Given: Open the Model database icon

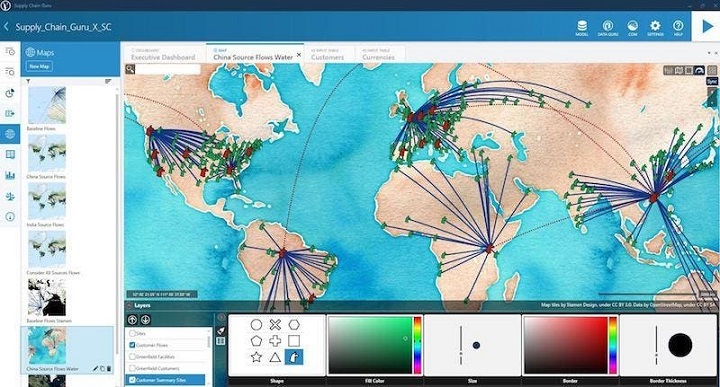Looking at the screenshot, I should (581, 28).
